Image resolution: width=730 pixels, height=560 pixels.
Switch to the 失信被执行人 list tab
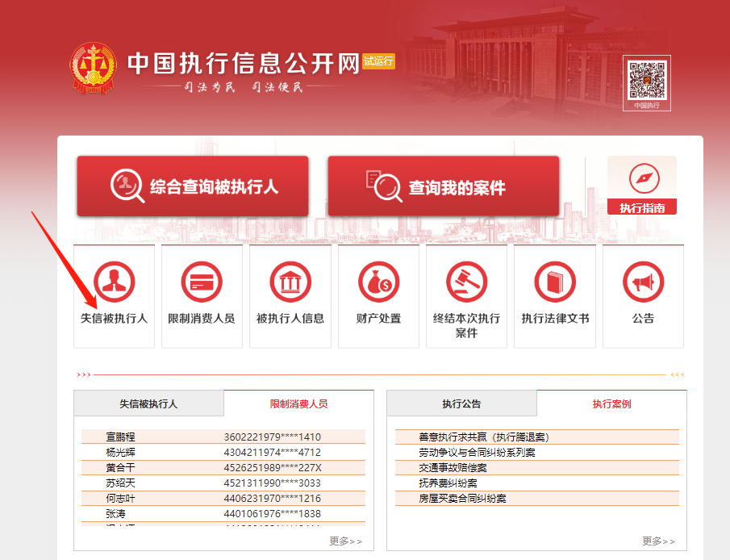click(x=148, y=403)
